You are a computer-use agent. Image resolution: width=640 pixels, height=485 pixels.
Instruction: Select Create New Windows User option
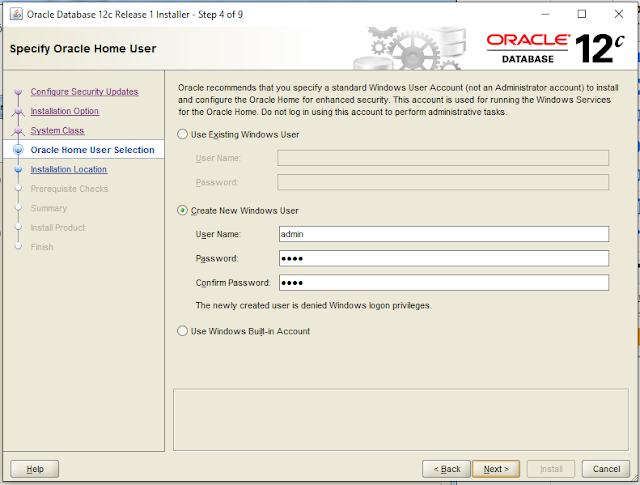(182, 211)
